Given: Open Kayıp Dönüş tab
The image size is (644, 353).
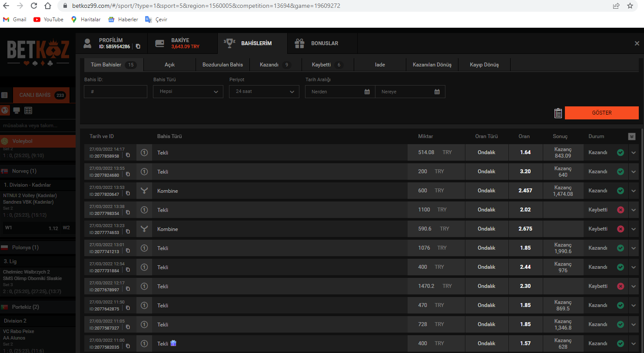Looking at the screenshot, I should pyautogui.click(x=484, y=65).
